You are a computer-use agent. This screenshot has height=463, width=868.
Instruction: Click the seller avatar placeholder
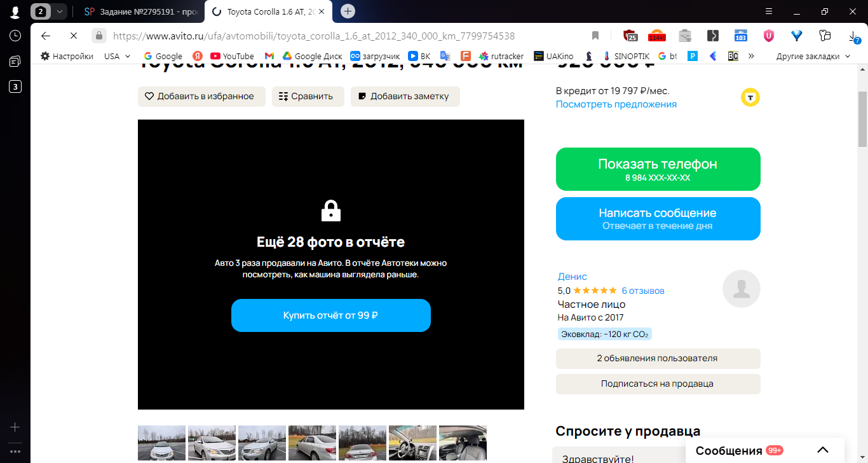coord(742,289)
